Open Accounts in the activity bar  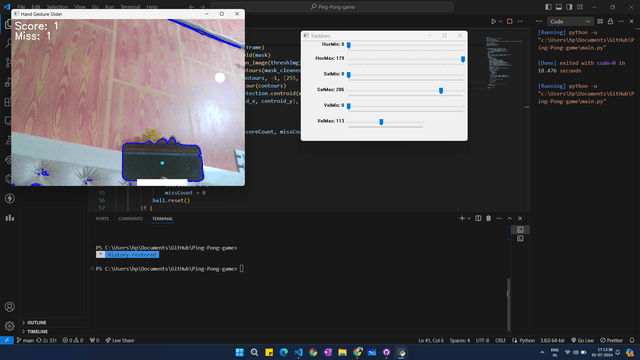[x=10, y=307]
